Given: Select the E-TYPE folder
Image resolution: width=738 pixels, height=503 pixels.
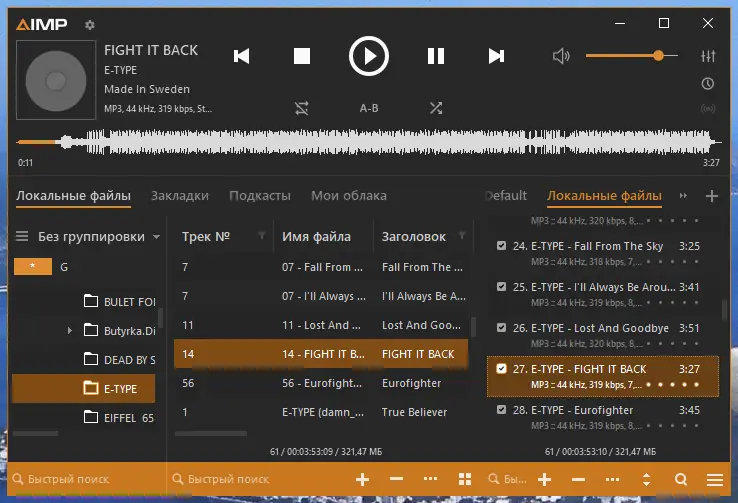Looking at the screenshot, I should coord(84,389).
